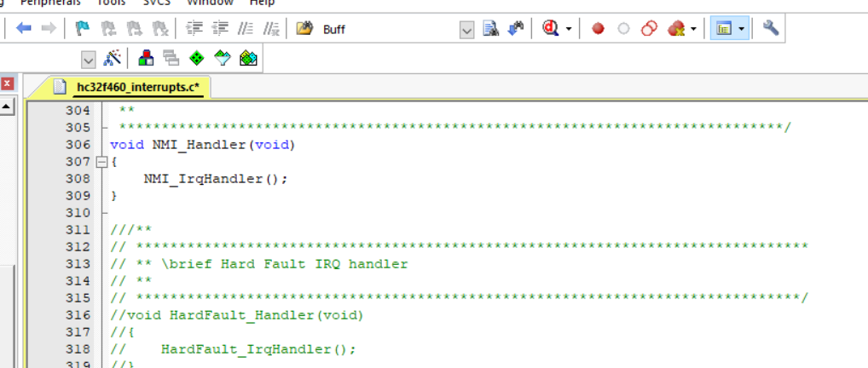Open the Window menu
The height and width of the screenshot is (368, 868).
[211, 3]
